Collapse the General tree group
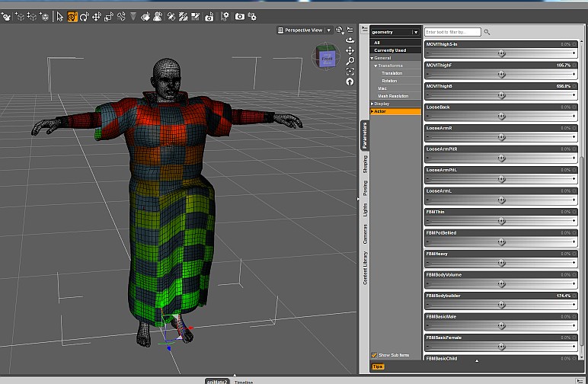 372,58
